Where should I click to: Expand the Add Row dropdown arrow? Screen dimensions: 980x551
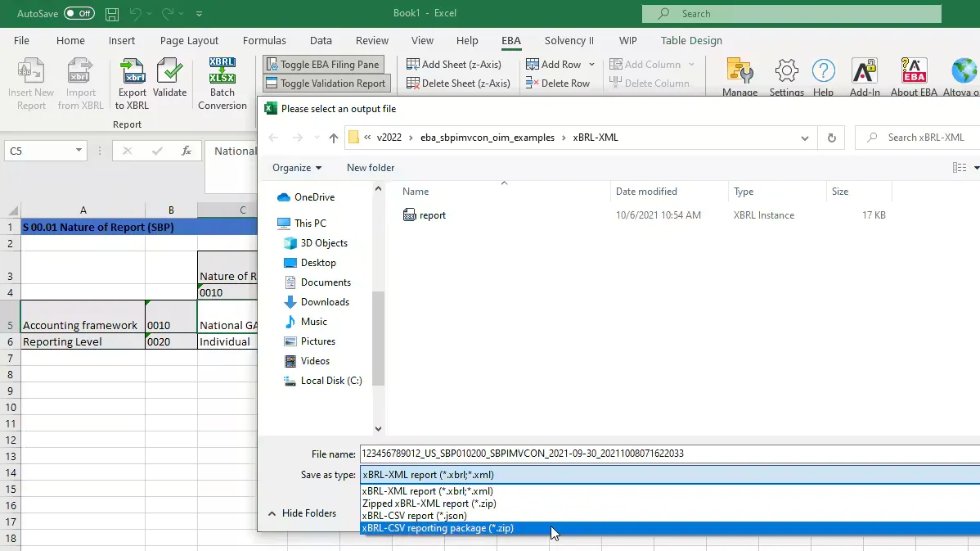tap(591, 65)
